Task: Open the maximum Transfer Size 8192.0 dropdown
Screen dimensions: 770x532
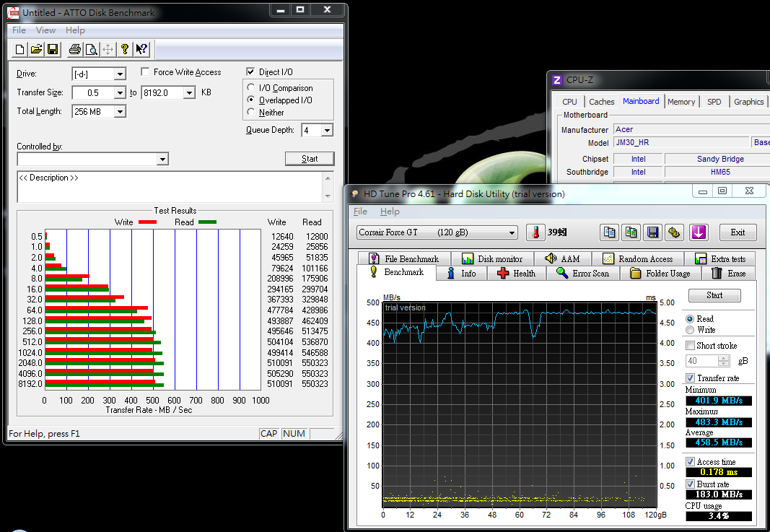Action: pyautogui.click(x=190, y=93)
